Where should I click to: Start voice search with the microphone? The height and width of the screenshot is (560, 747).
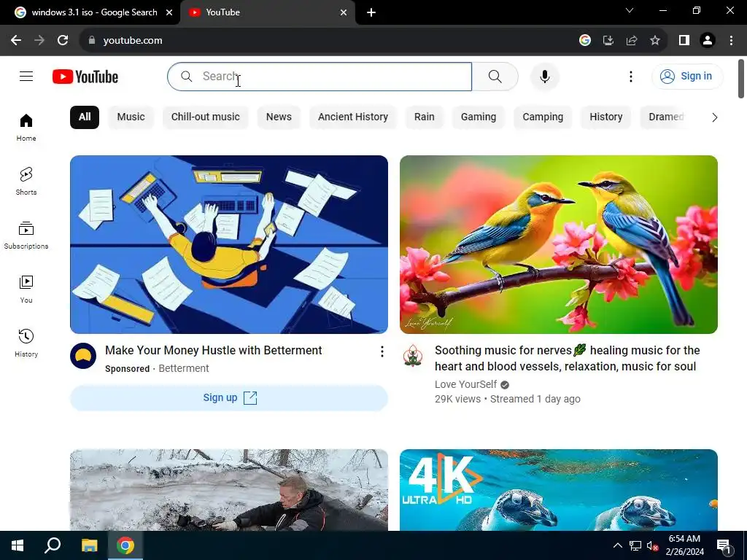coord(544,76)
